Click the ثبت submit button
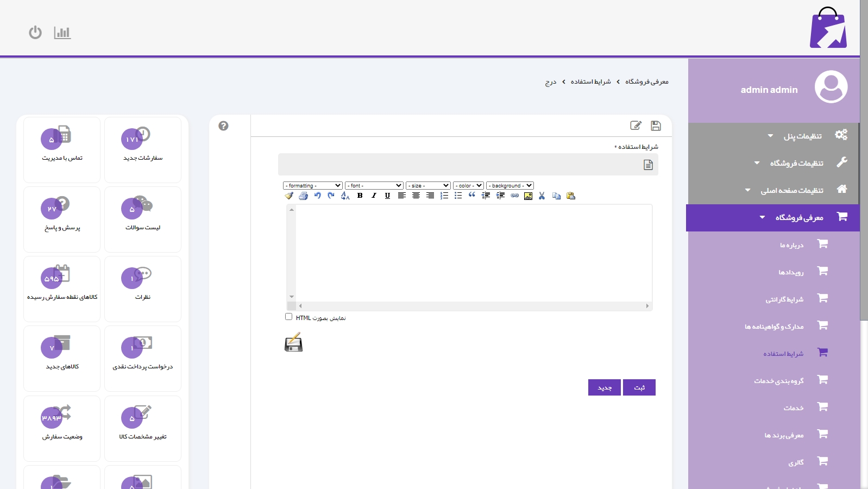The width and height of the screenshot is (868, 489). click(x=639, y=387)
